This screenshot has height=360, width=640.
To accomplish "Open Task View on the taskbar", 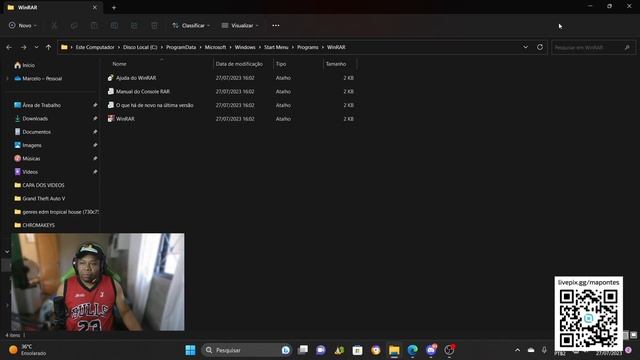I will click(x=303, y=350).
